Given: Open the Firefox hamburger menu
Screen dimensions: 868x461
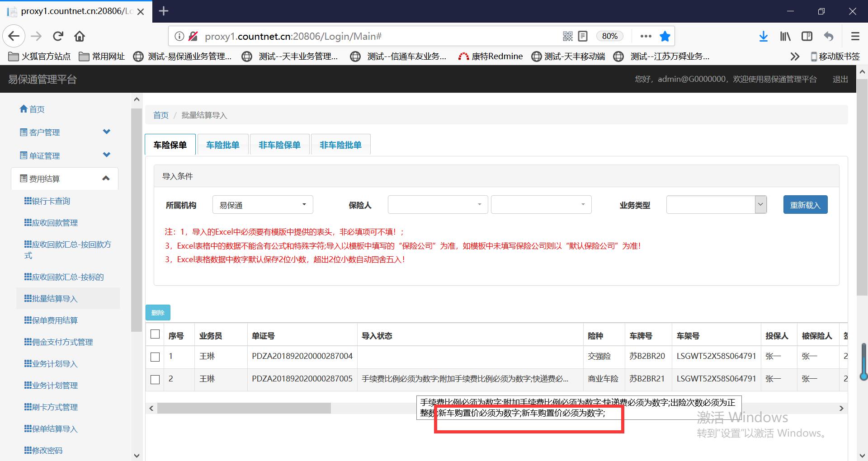Looking at the screenshot, I should tap(855, 36).
